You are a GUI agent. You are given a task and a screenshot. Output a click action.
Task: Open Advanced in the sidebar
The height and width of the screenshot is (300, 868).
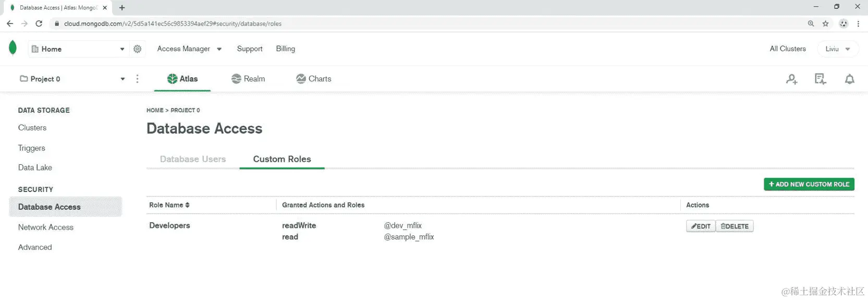click(x=35, y=247)
